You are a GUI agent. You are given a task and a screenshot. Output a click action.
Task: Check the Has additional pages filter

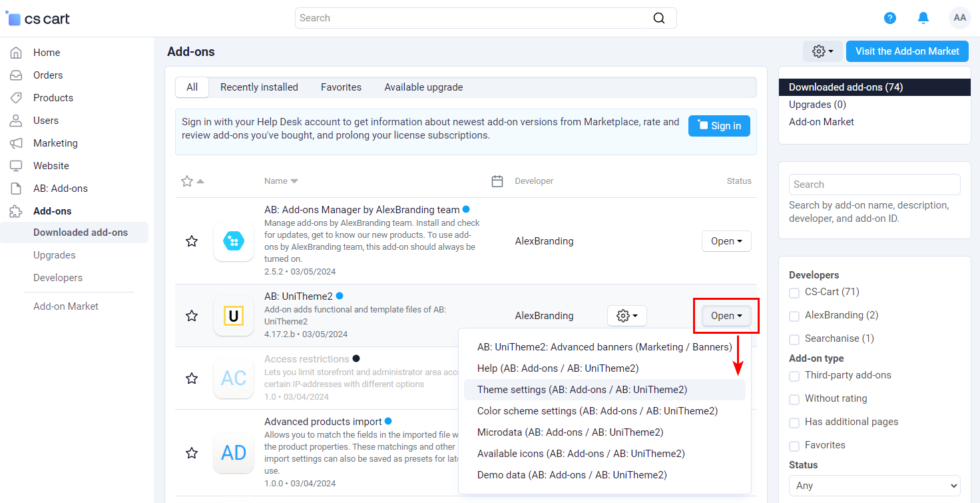point(794,422)
